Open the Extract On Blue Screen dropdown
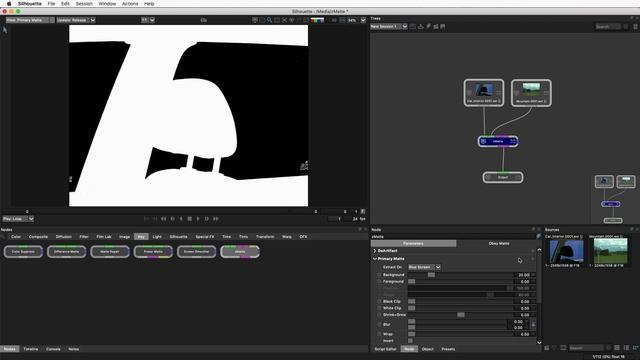 (x=424, y=267)
